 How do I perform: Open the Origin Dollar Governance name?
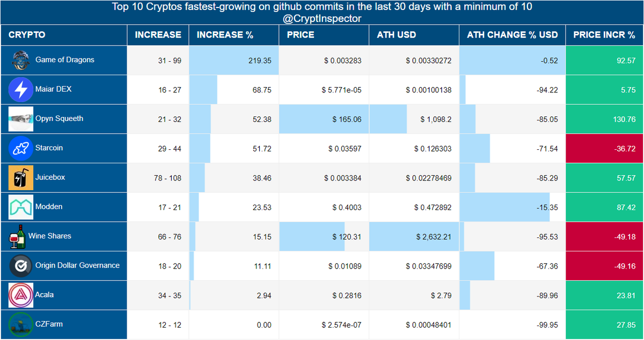click(x=77, y=265)
